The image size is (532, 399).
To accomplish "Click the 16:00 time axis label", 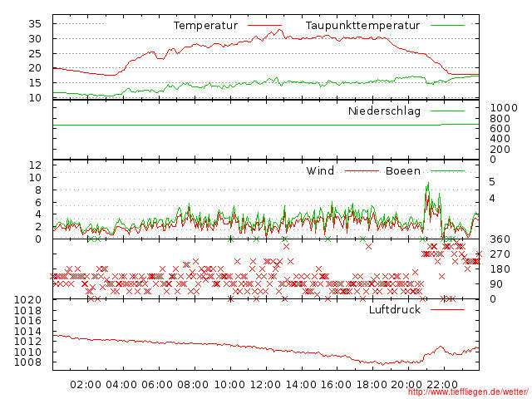I will tap(336, 385).
